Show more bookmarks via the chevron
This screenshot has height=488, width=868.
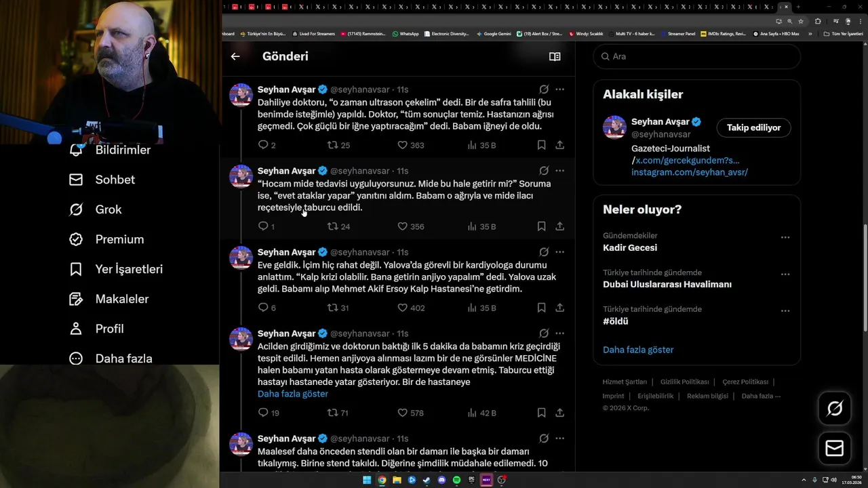(x=810, y=33)
